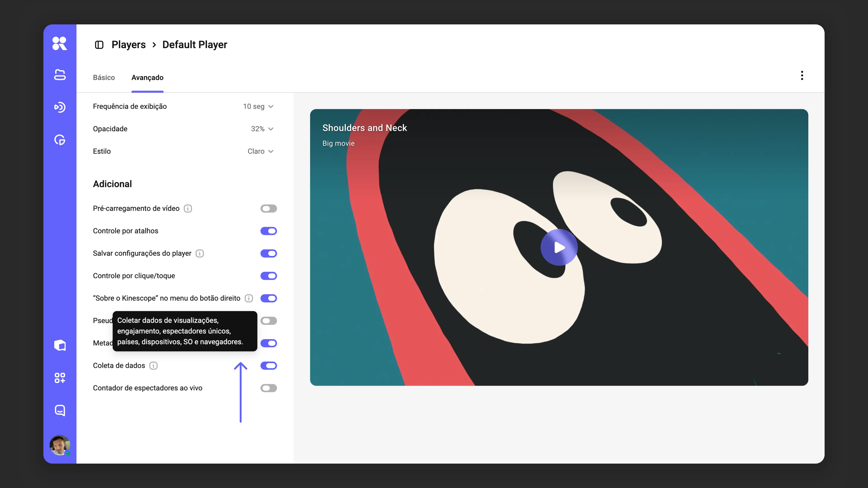Screen dimensions: 868x488
Task: Enable Pré-carregamento de vídeo toggle
Action: (269, 209)
